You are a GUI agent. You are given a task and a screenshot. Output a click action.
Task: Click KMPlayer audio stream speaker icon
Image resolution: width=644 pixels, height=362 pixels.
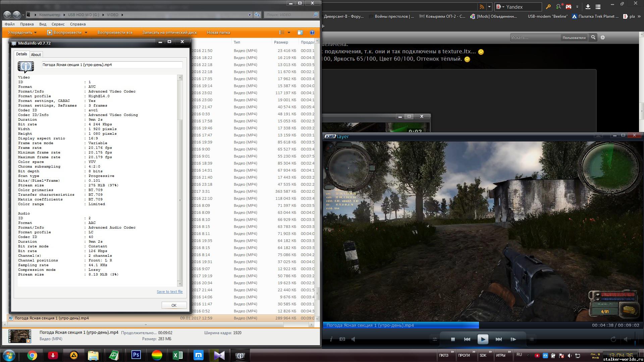click(x=354, y=339)
